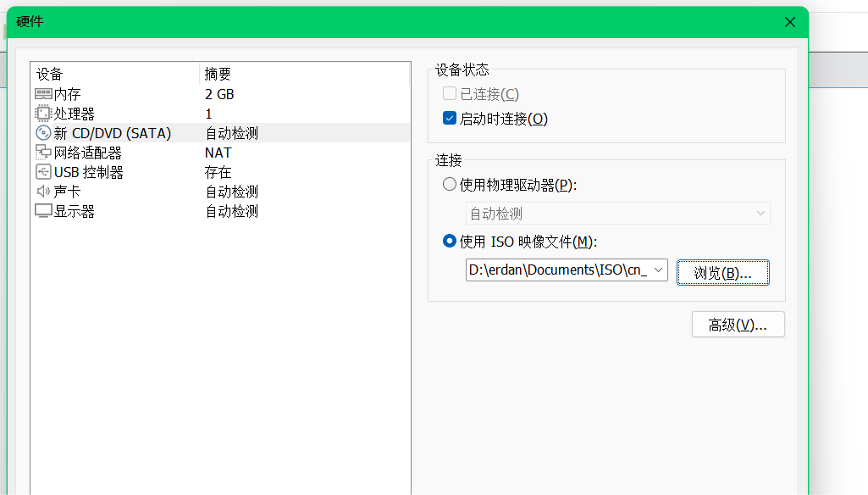Select the 网络适配器 NAT summary row
Image resolution: width=868 pixels, height=495 pixels.
point(220,153)
